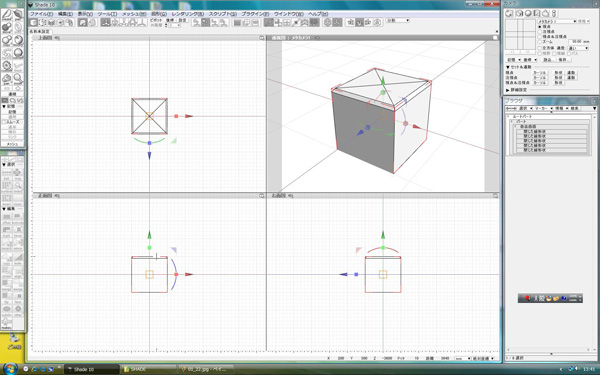Click the corner icon of the 右面図 viewport header

tap(495, 196)
